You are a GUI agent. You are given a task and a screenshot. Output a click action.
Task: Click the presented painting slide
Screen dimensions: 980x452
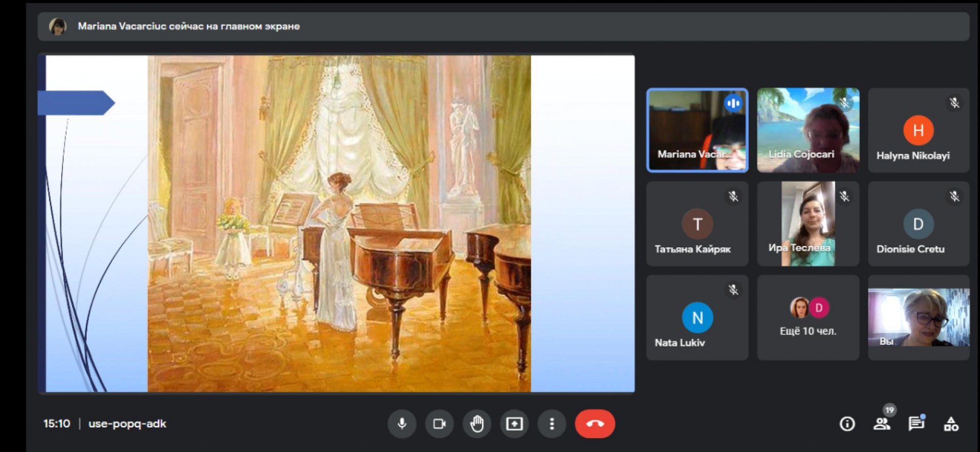pyautogui.click(x=336, y=223)
